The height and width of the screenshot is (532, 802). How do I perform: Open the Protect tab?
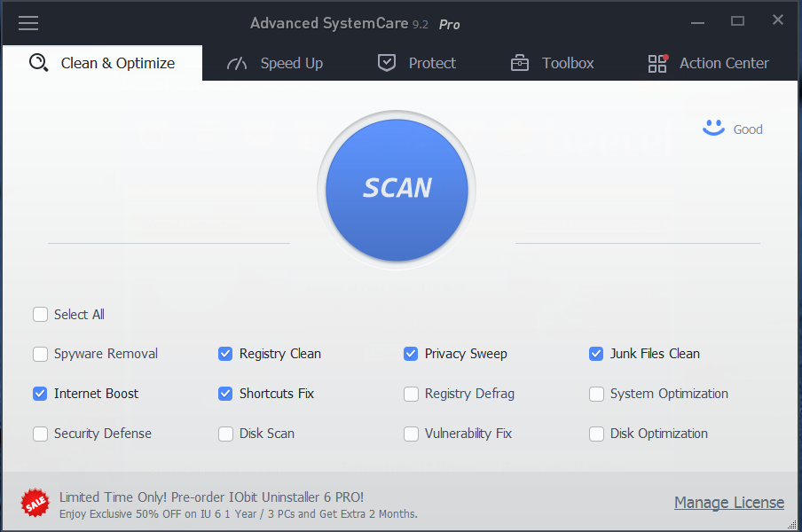point(417,63)
